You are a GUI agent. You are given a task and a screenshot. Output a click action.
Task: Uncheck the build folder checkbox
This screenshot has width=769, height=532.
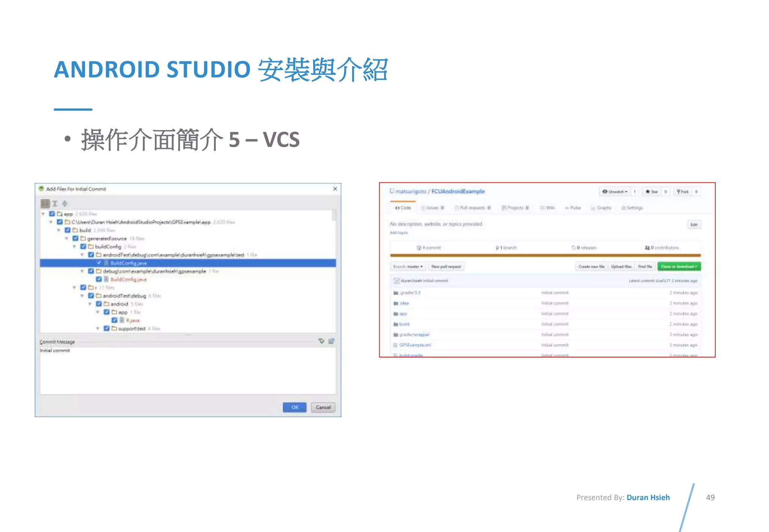pyautogui.click(x=68, y=230)
